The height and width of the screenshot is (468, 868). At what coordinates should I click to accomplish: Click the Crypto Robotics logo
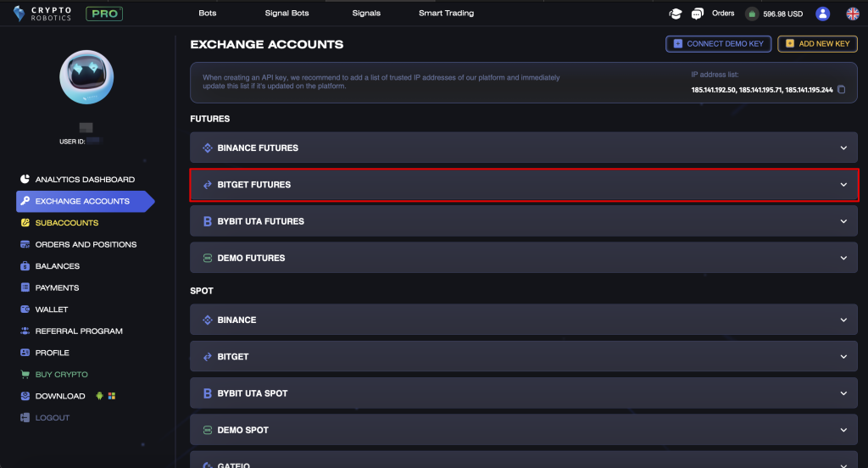42,14
